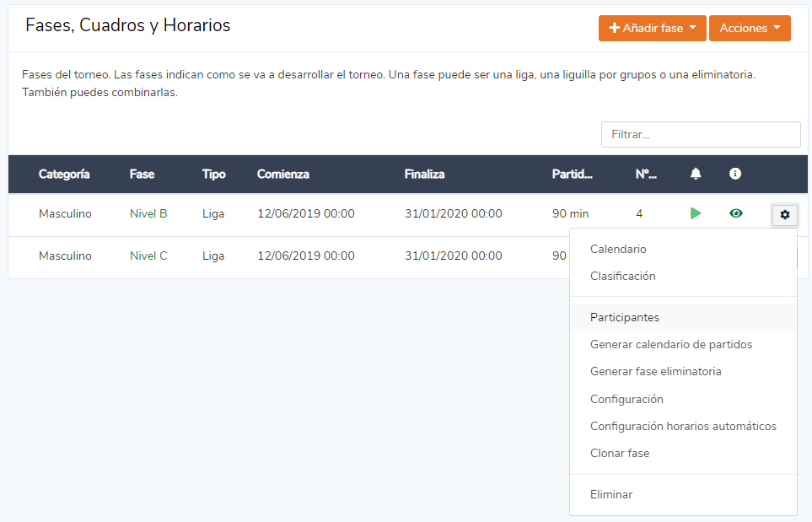This screenshot has height=522, width=812.
Task: Click Masculino in the Nivel B row
Action: pyautogui.click(x=65, y=213)
